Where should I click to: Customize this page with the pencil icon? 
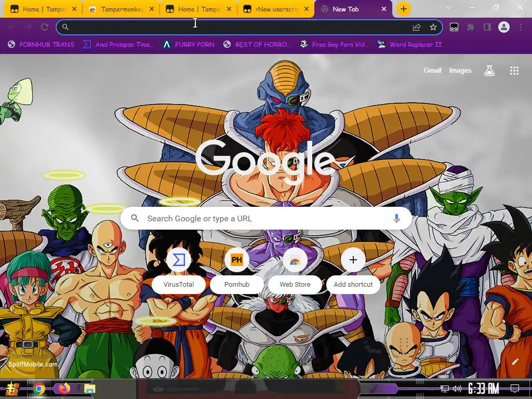point(515,362)
